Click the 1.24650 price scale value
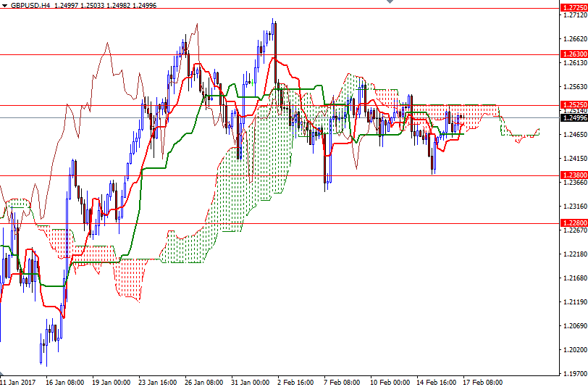588x387 pixels. coord(575,134)
